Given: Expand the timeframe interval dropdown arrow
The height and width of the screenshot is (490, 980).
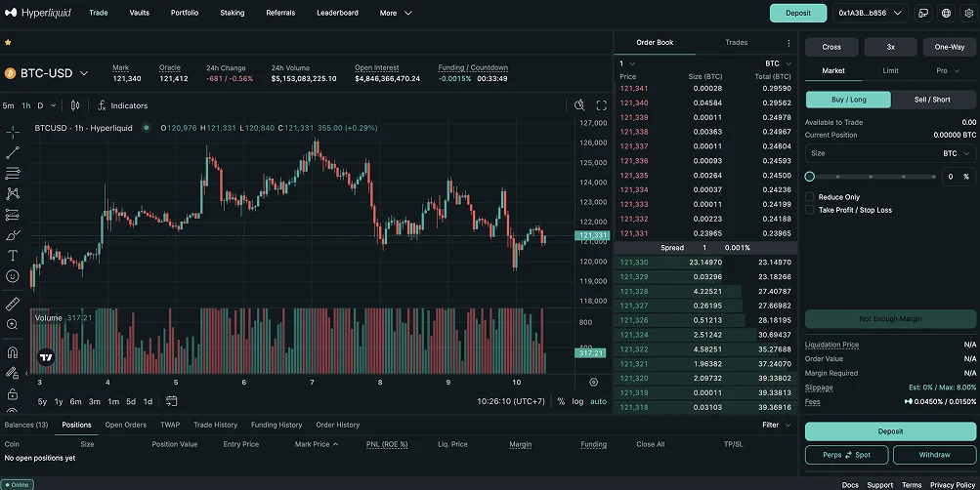Looking at the screenshot, I should coord(54,105).
